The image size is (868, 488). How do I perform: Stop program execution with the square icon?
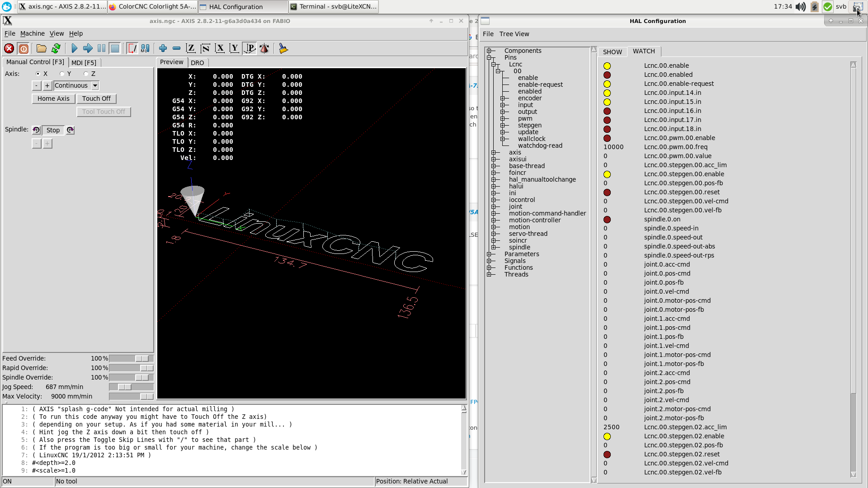click(x=115, y=48)
